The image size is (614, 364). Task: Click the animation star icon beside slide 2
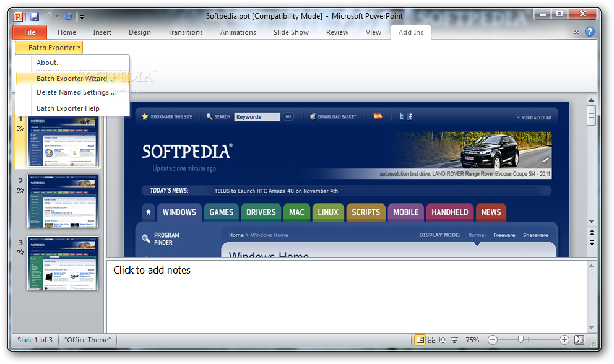(21, 191)
